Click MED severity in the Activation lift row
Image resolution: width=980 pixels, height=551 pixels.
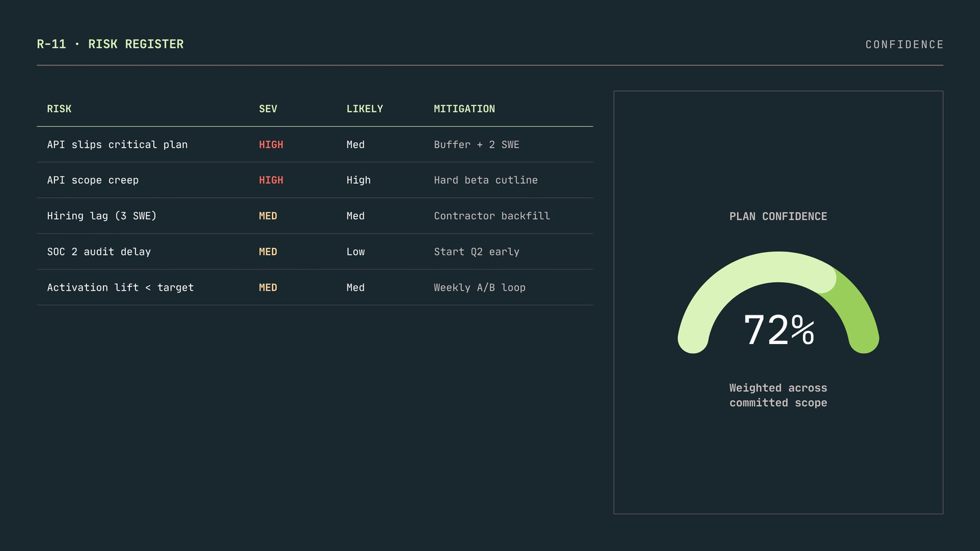pyautogui.click(x=268, y=287)
